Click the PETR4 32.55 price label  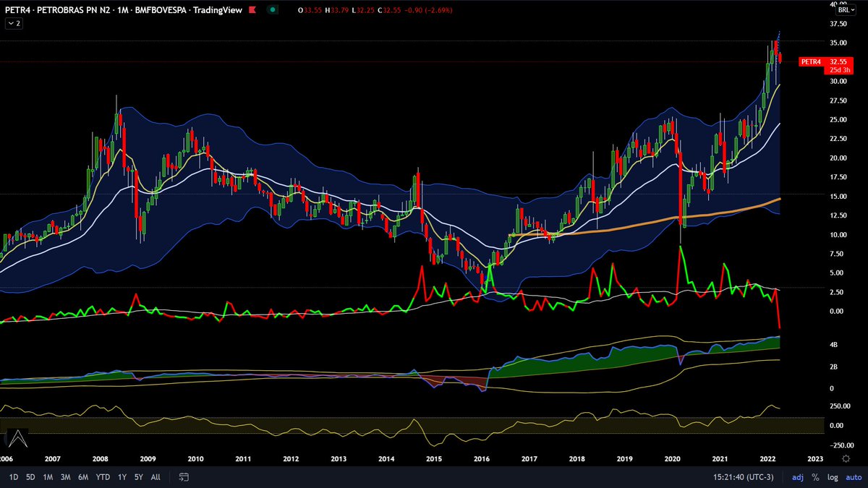[827, 62]
